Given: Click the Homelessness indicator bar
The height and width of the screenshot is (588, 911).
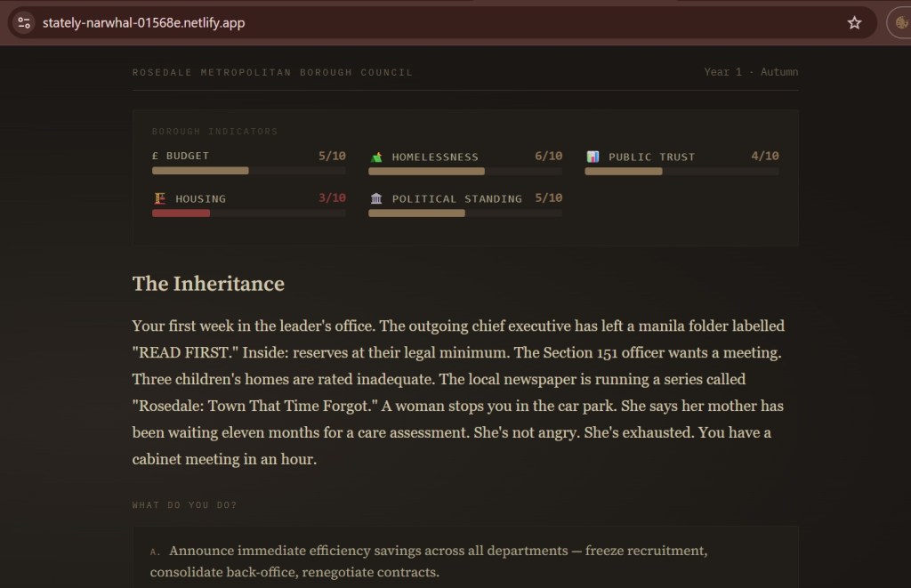Looking at the screenshot, I should pos(464,171).
